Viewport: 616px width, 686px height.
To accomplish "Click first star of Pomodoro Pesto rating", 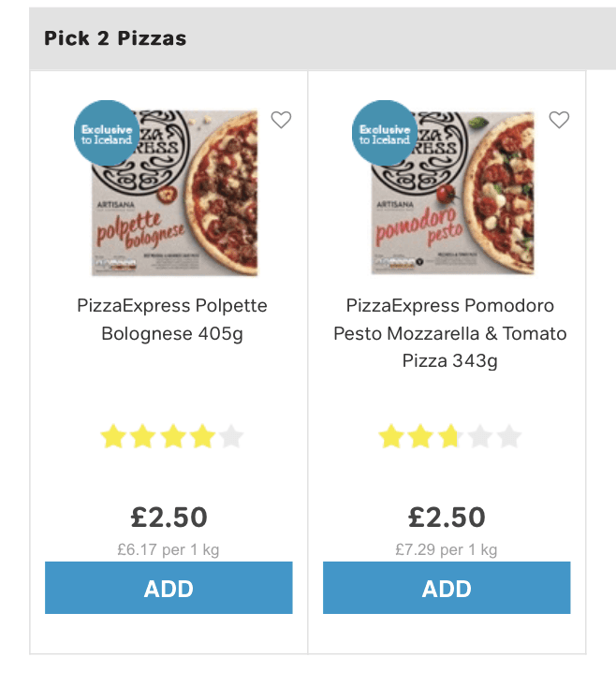I will click(x=390, y=436).
